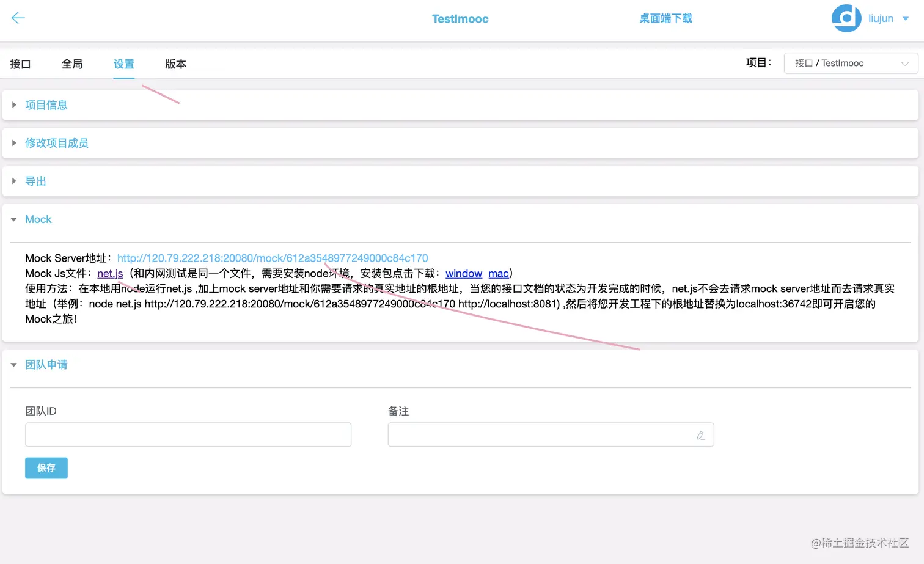
Task: Click the 导出 section title
Action: tap(35, 181)
